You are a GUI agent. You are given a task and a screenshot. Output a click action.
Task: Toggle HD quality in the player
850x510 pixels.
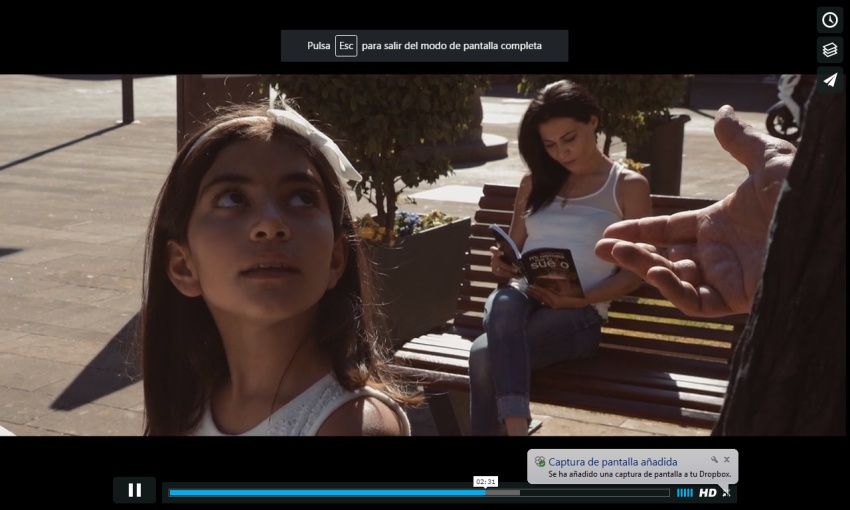click(x=707, y=493)
